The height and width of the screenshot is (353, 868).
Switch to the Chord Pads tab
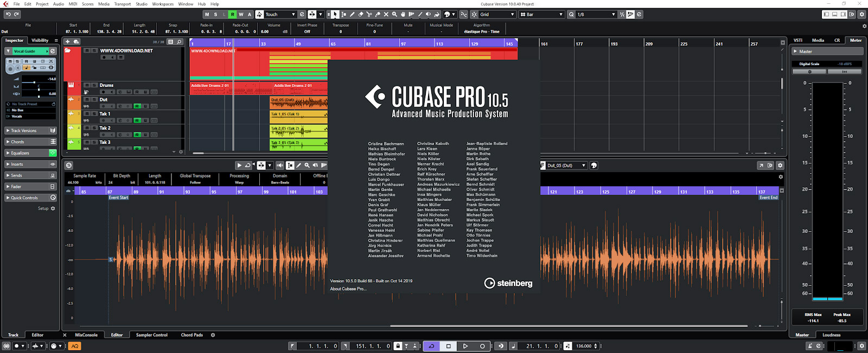point(192,335)
